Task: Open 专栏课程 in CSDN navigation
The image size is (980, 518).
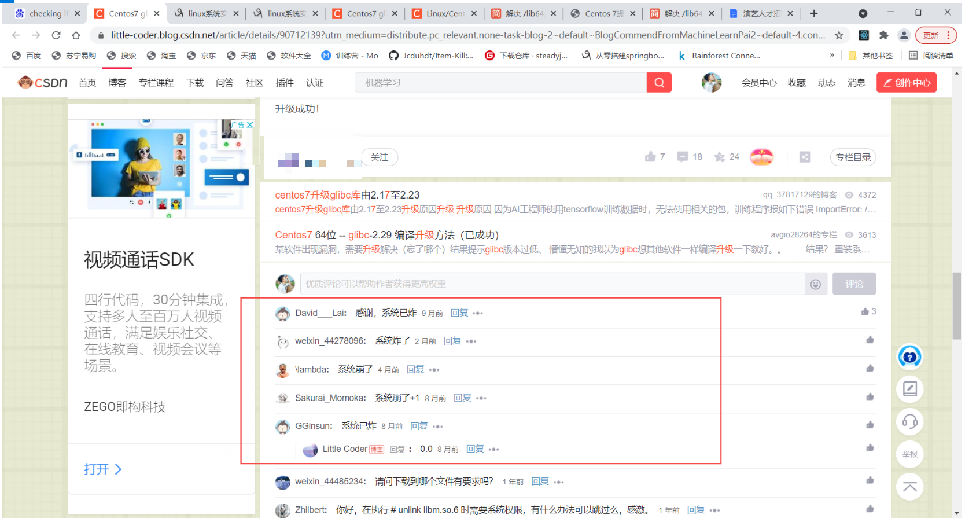Action: pyautogui.click(x=156, y=83)
